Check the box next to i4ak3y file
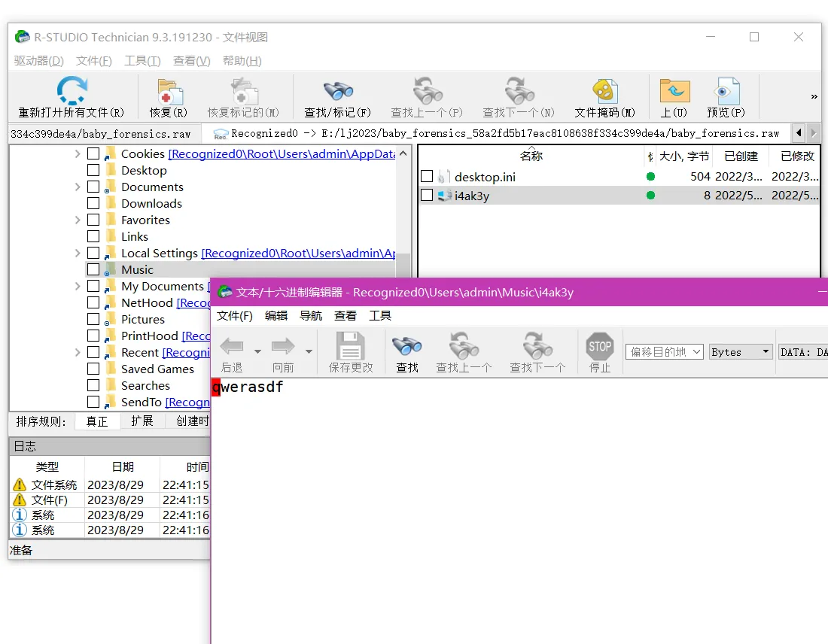This screenshot has width=828, height=644. (427, 196)
